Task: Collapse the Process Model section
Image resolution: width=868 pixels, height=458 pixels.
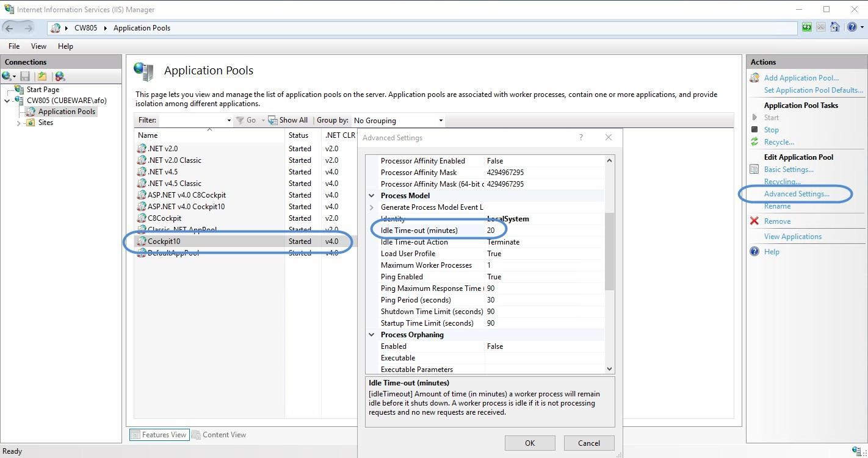Action: (371, 196)
